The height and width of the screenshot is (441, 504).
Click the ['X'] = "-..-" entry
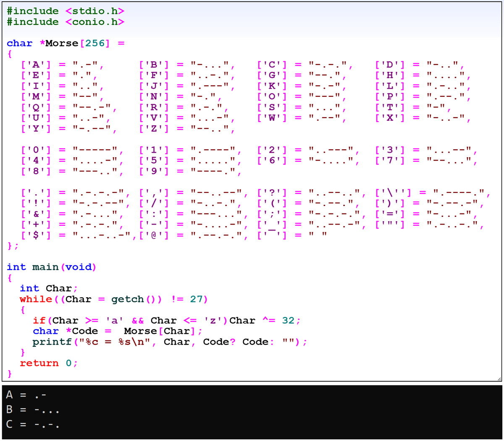423,118
